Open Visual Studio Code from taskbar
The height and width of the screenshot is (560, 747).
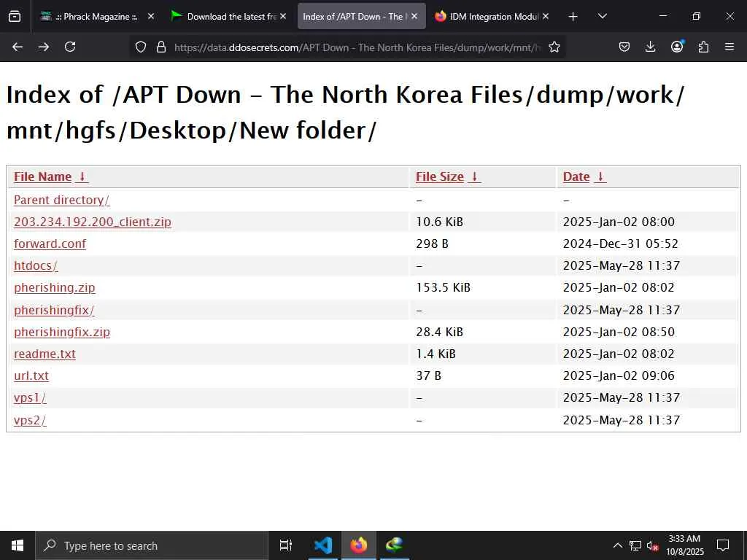pos(323,545)
